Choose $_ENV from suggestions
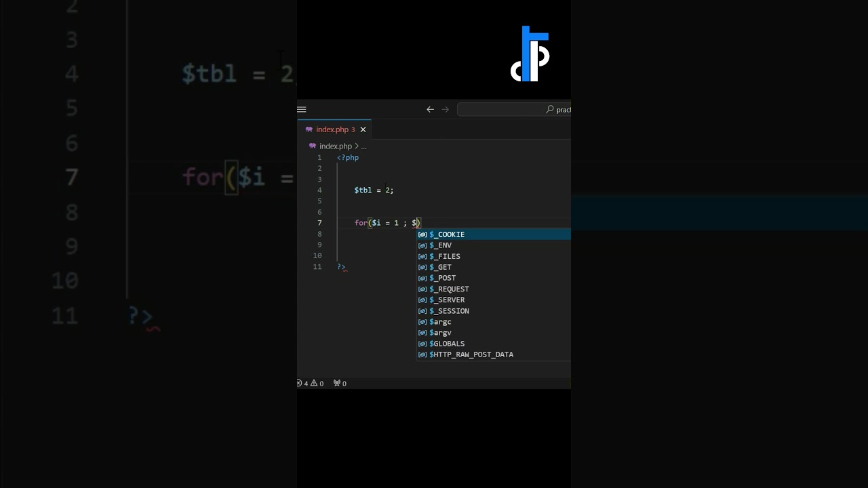This screenshot has height=488, width=868. pos(494,245)
